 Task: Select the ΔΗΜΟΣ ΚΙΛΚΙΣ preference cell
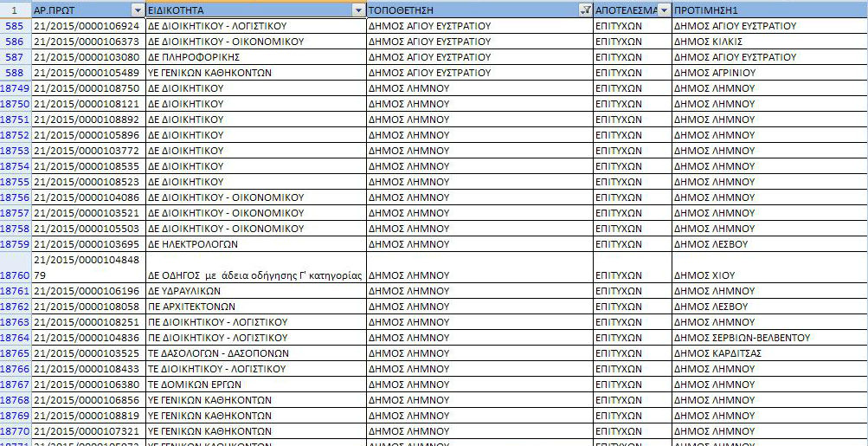pos(768,42)
